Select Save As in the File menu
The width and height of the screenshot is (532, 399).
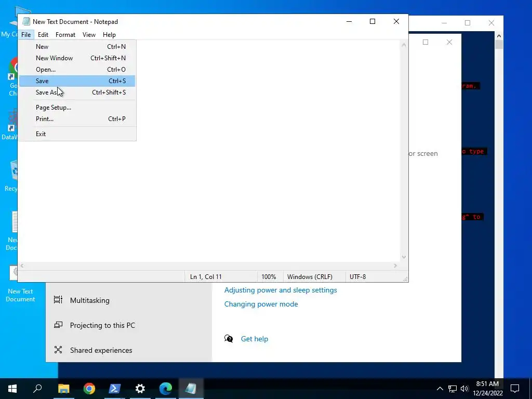[x=77, y=92]
